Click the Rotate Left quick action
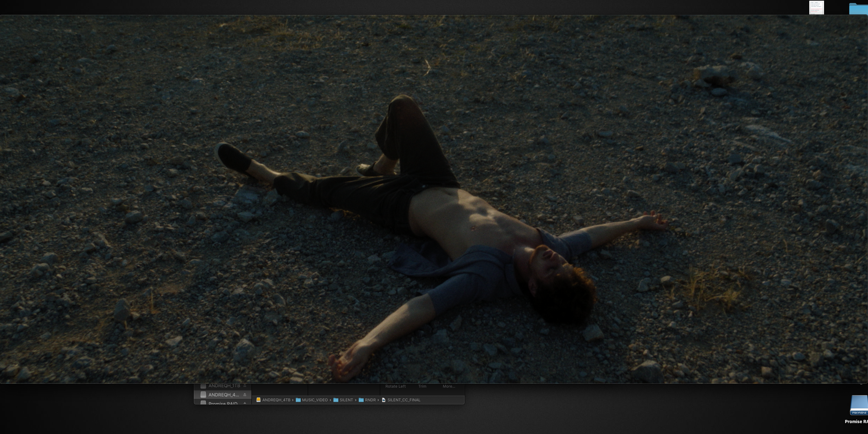Image resolution: width=868 pixels, height=434 pixels. (x=395, y=386)
